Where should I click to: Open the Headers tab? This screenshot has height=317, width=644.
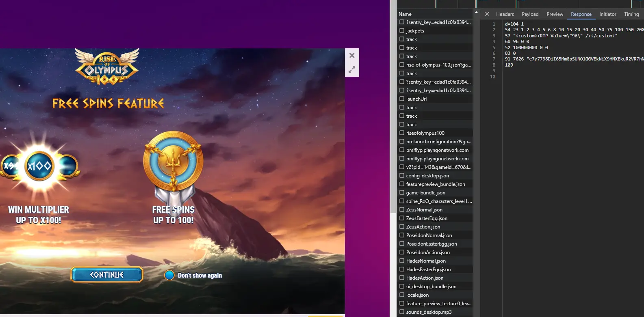coord(505,14)
